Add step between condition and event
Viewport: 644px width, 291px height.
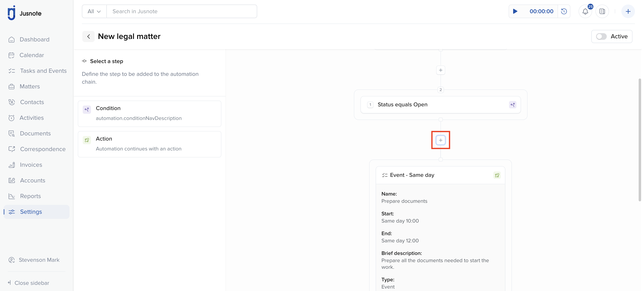coord(441,140)
